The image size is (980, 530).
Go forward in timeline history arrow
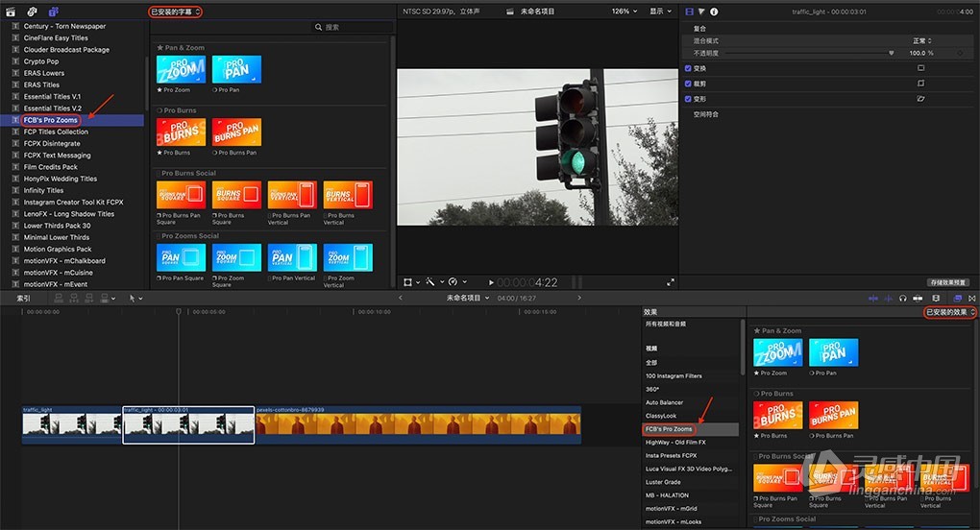coord(579,298)
